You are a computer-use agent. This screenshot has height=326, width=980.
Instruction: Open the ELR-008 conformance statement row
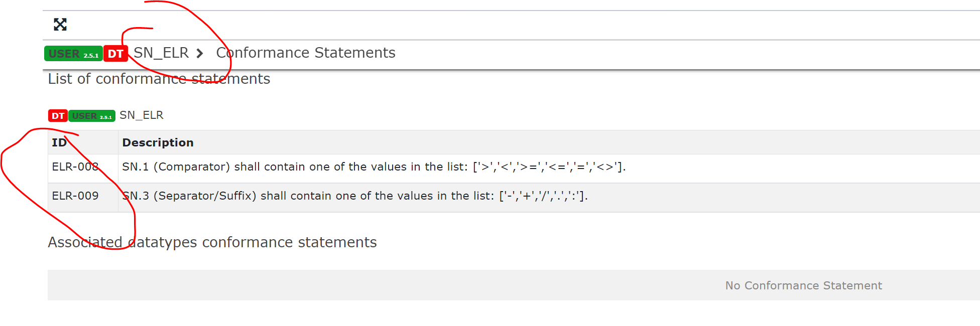[x=75, y=167]
